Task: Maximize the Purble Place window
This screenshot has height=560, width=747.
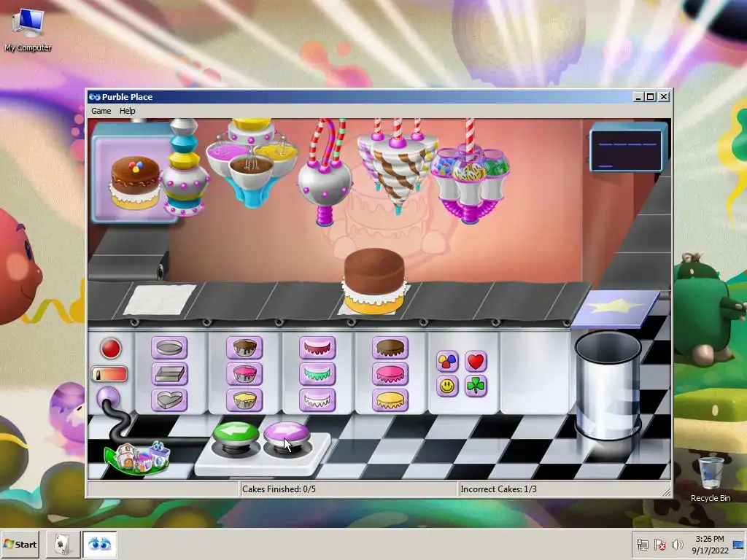Action: (651, 97)
